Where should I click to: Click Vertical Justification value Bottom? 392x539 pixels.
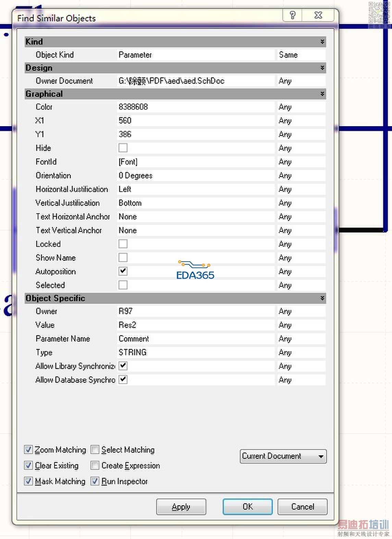tap(196, 203)
